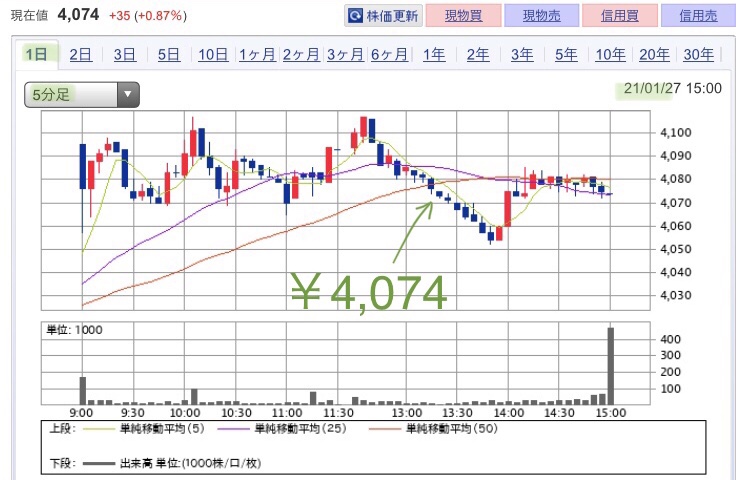Open the 5分足 interval dropdown

[x=82, y=94]
